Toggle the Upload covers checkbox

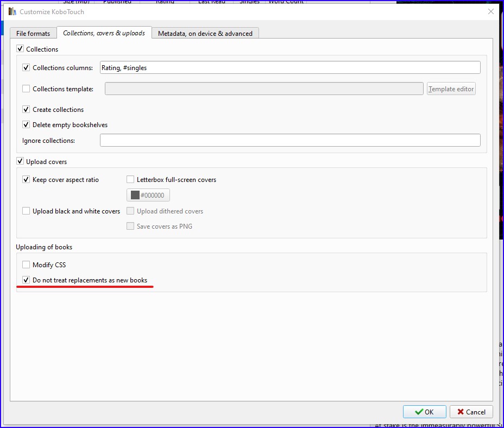tap(20, 161)
